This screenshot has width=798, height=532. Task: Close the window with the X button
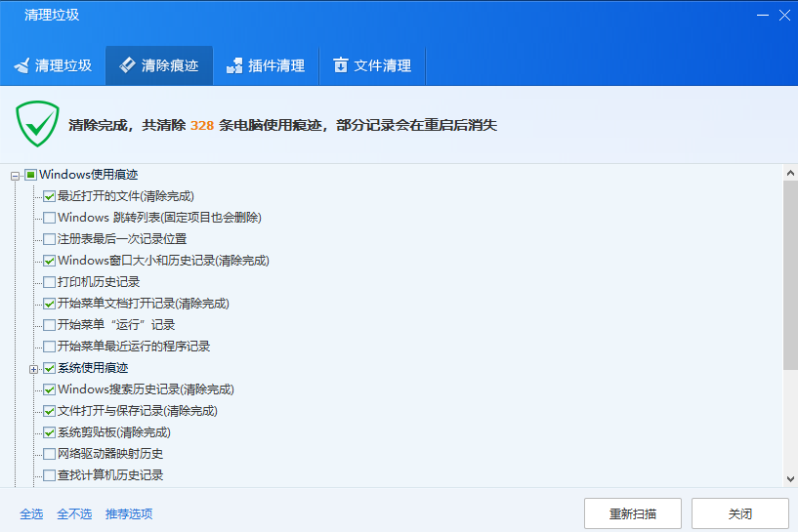[784, 16]
